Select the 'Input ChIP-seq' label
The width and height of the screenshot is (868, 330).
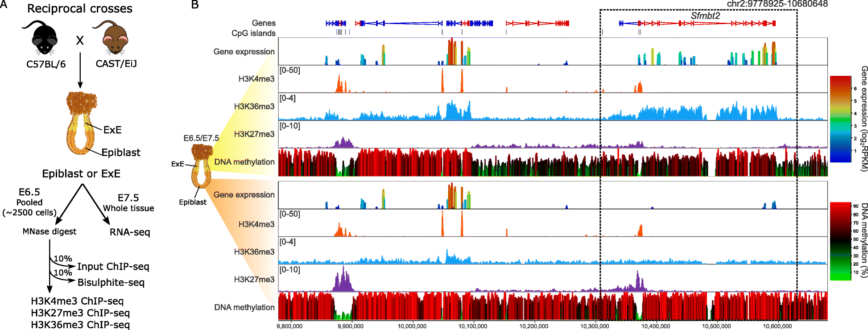click(x=113, y=267)
